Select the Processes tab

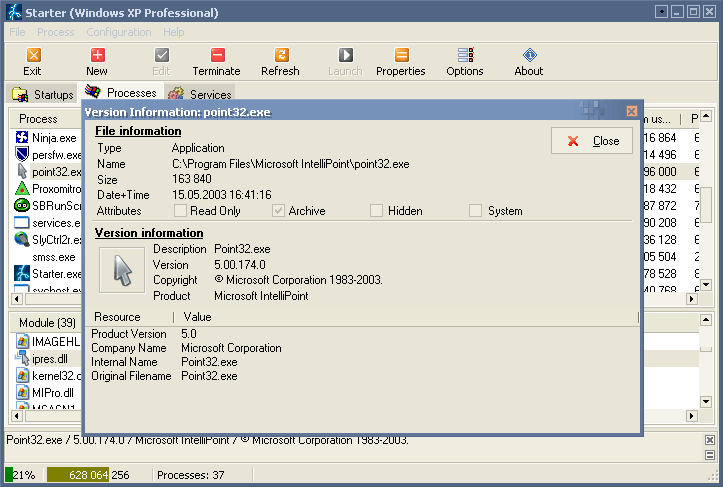[121, 93]
